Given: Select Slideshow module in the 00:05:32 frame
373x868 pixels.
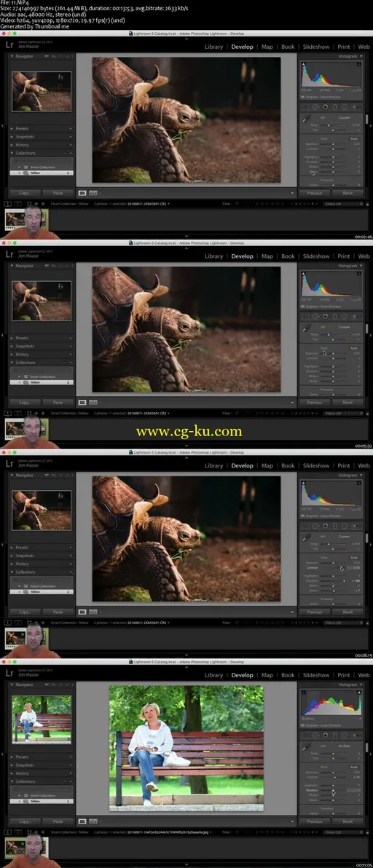Looking at the screenshot, I should point(316,256).
